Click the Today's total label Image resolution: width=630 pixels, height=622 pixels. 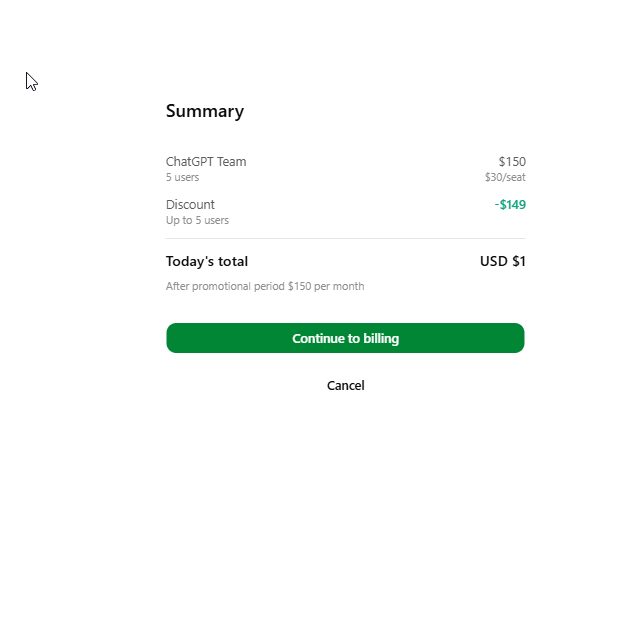(x=207, y=262)
